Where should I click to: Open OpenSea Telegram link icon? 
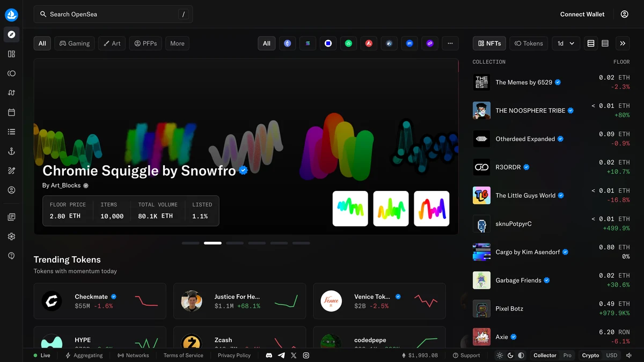[x=281, y=356]
